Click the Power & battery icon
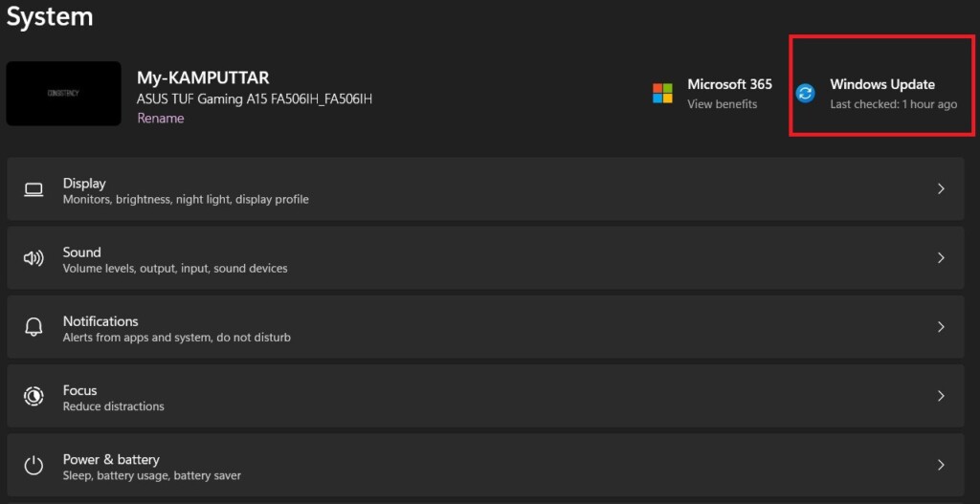The width and height of the screenshot is (980, 504). pos(33,466)
